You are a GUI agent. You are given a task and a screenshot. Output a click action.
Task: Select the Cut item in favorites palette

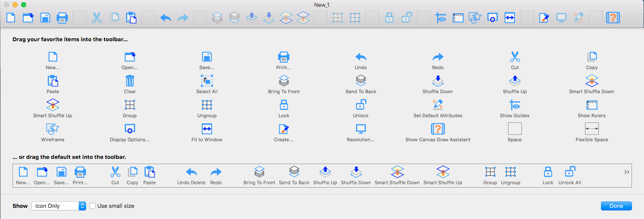(515, 61)
